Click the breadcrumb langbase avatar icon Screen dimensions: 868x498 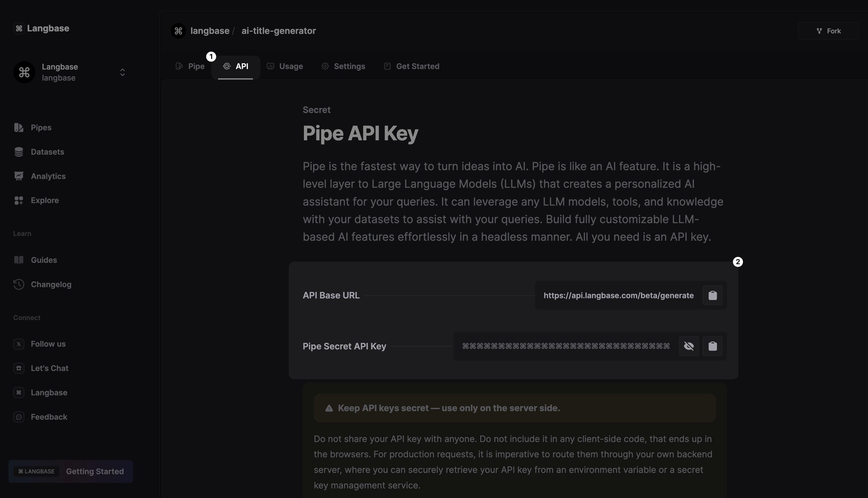tap(178, 31)
